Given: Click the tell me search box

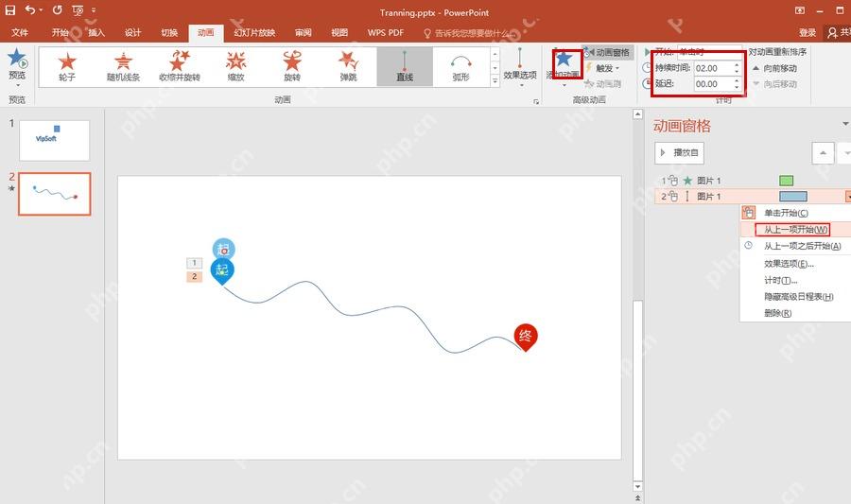Looking at the screenshot, I should [x=469, y=34].
